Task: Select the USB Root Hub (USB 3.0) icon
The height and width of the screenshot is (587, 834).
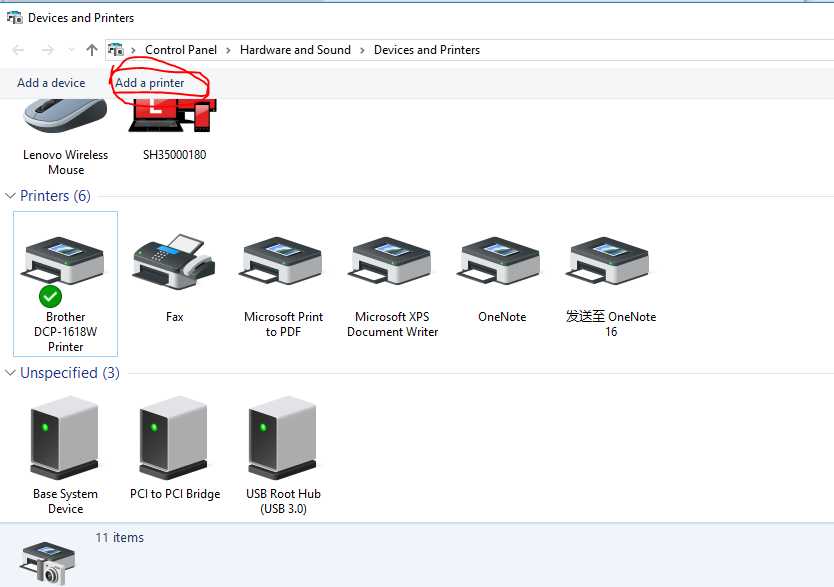Action: pyautogui.click(x=282, y=438)
